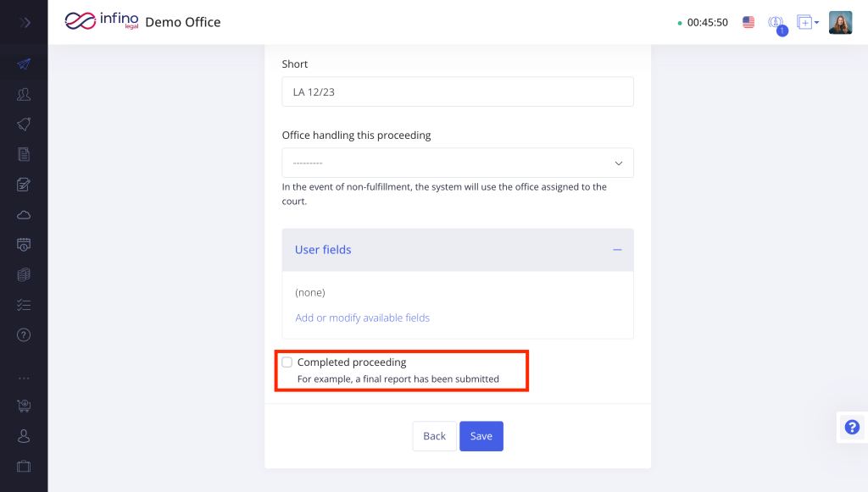Viewport: 868px width, 492px height.
Task: Expand the left sidebar with the double-chevron
Action: pyautogui.click(x=25, y=23)
